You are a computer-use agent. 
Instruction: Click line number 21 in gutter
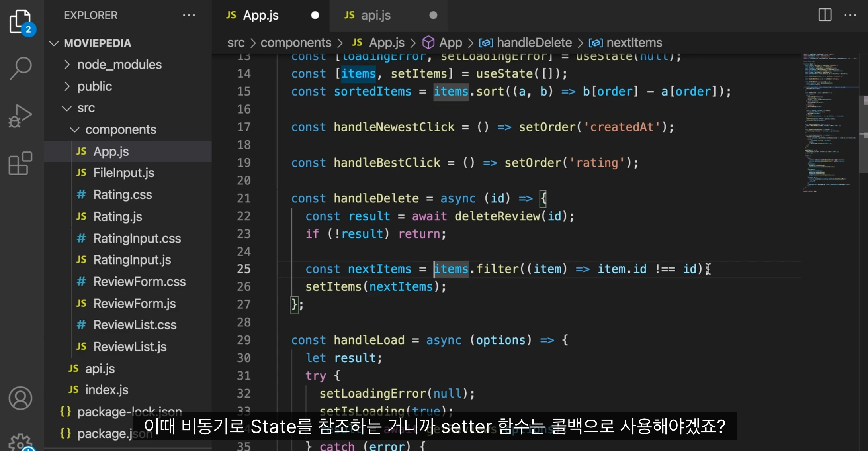244,198
